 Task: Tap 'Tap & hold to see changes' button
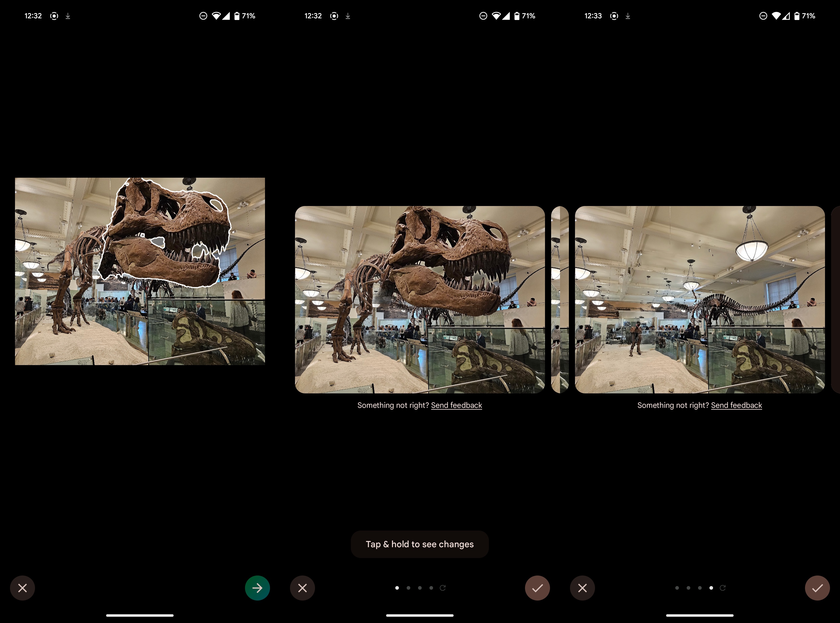click(420, 544)
